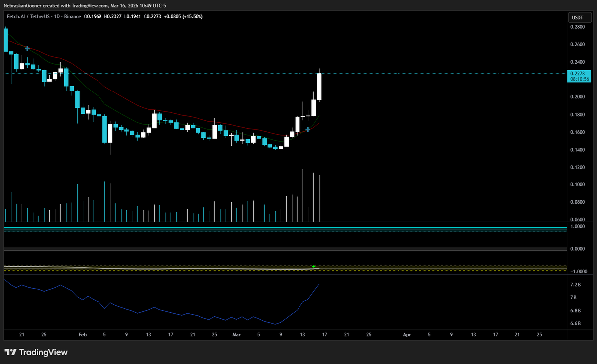The height and width of the screenshot is (364, 597).
Task: Click the 0.1200 price axis label
Action: (577, 167)
